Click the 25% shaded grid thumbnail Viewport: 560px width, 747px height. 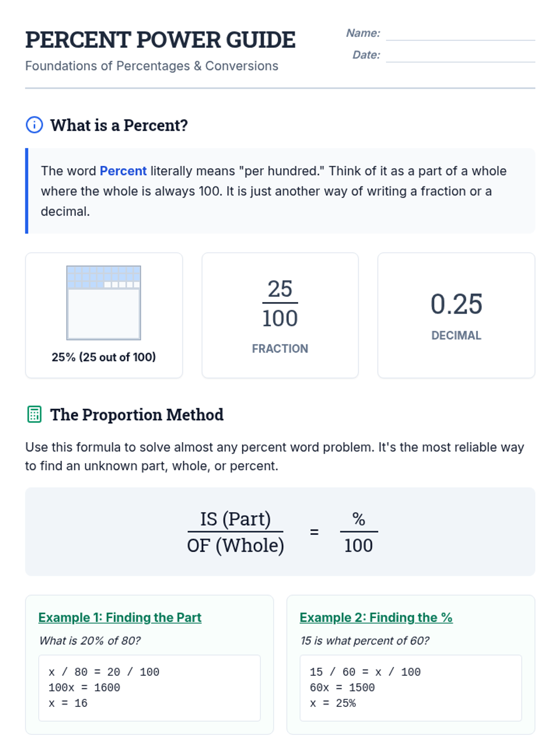click(104, 303)
